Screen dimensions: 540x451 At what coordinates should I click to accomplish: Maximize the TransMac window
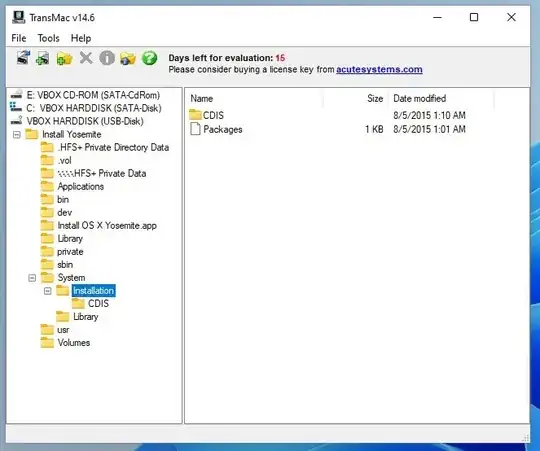(x=474, y=17)
